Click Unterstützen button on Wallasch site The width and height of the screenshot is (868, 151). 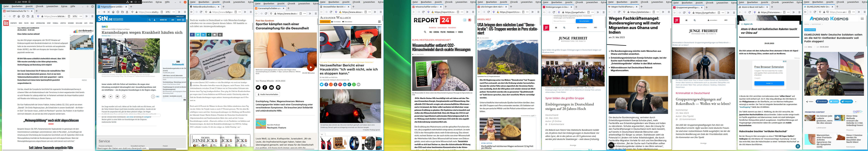point(325,22)
